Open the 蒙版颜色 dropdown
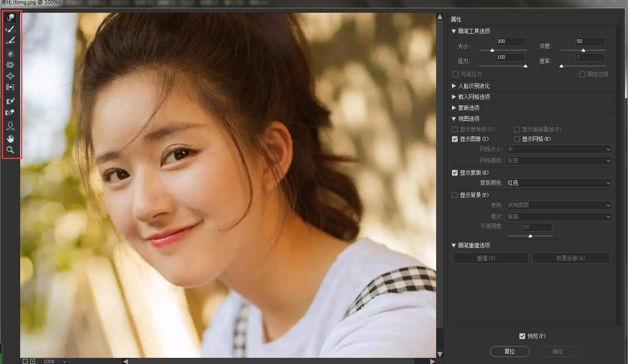Image resolution: width=628 pixels, height=364 pixels. 559,183
